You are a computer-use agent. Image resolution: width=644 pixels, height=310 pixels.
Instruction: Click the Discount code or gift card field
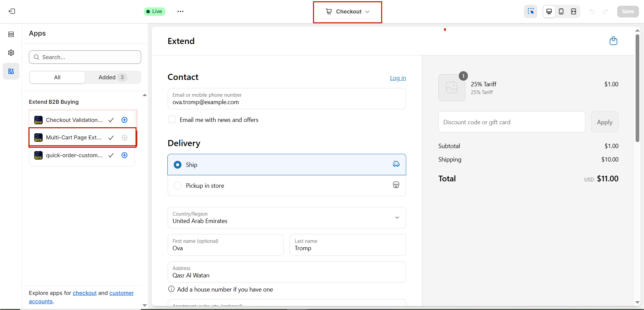pos(512,122)
